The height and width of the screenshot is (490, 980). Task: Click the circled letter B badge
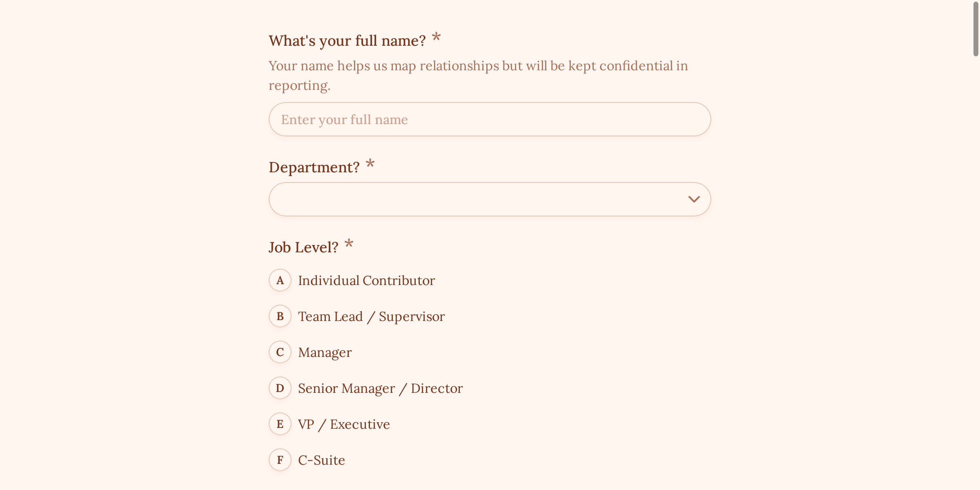(x=280, y=316)
